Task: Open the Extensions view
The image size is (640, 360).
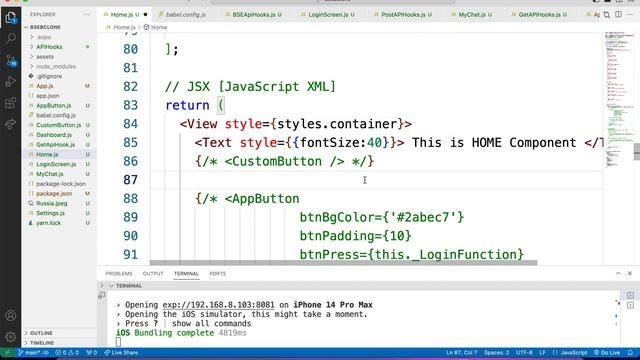Action: click(11, 103)
